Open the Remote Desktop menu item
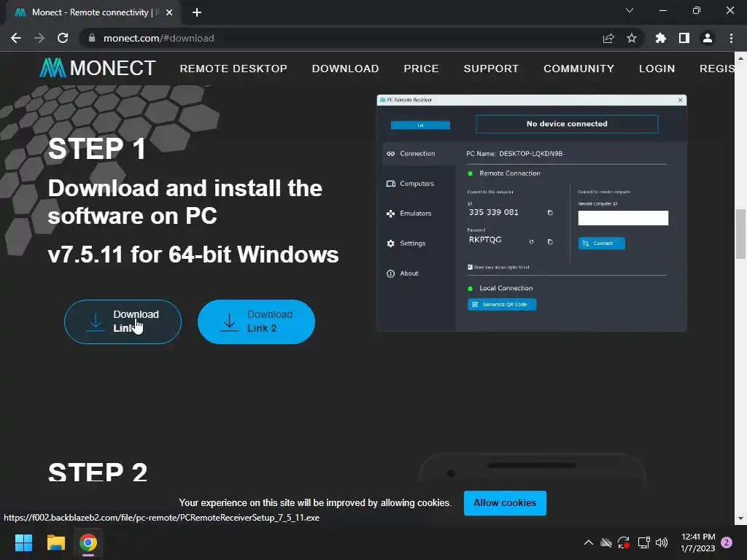Screen dimensions: 747x560 point(233,69)
